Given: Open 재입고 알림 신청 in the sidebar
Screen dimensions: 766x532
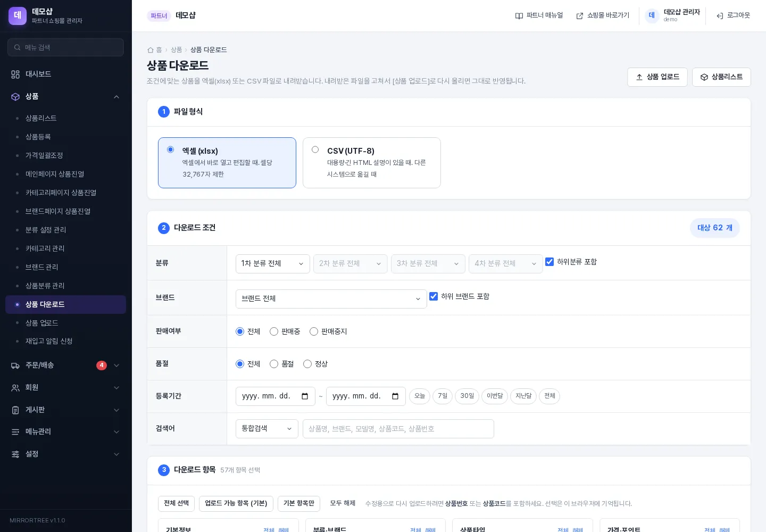Looking at the screenshot, I should tap(65, 341).
